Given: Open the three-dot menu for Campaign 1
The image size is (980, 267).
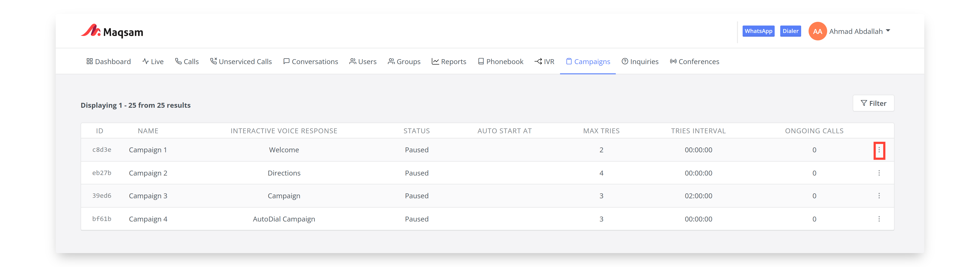Looking at the screenshot, I should pos(879,150).
